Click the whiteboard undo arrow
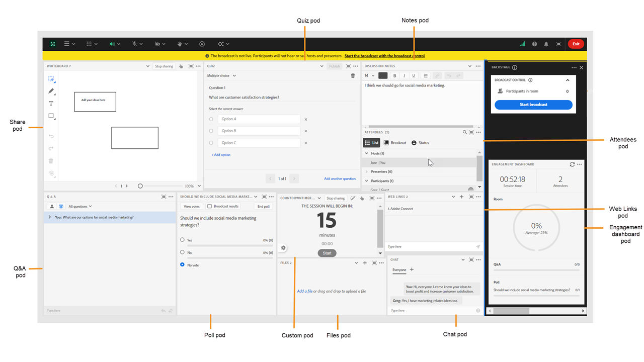Image resolution: width=644 pixels, height=362 pixels. pyautogui.click(x=51, y=136)
